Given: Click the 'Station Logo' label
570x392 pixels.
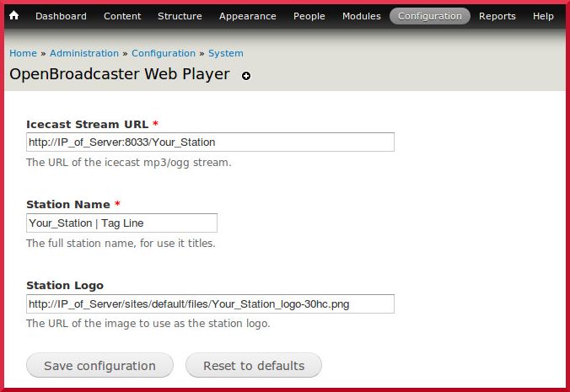Looking at the screenshot, I should pos(65,286).
